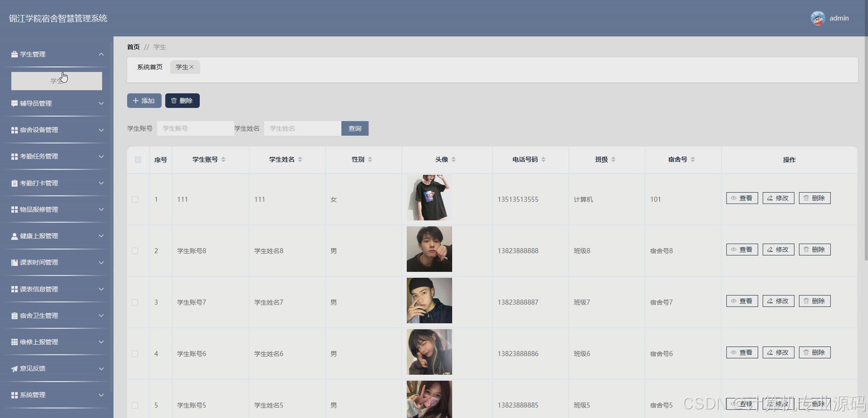Edit the 学生账号8 row with 修改
The height and width of the screenshot is (418, 868).
pyautogui.click(x=779, y=249)
